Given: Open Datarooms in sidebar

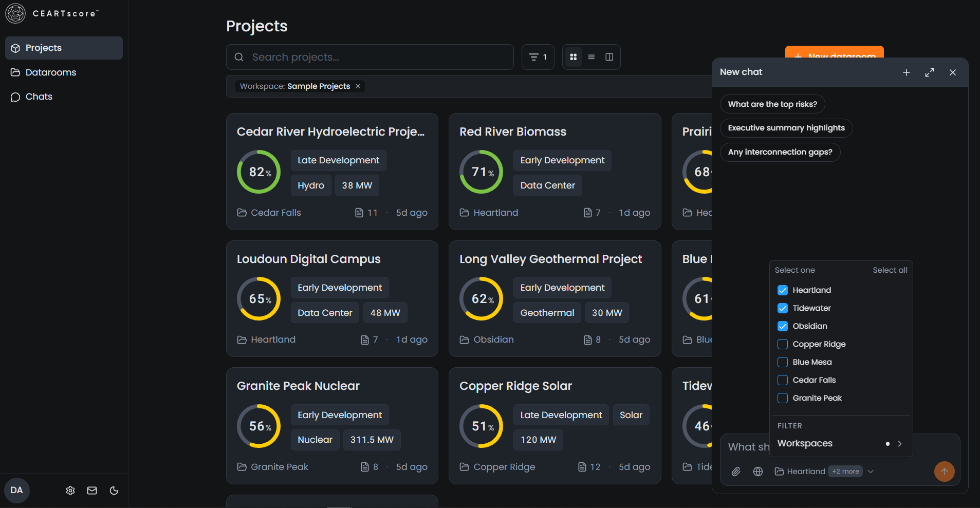Looking at the screenshot, I should pyautogui.click(x=64, y=72).
